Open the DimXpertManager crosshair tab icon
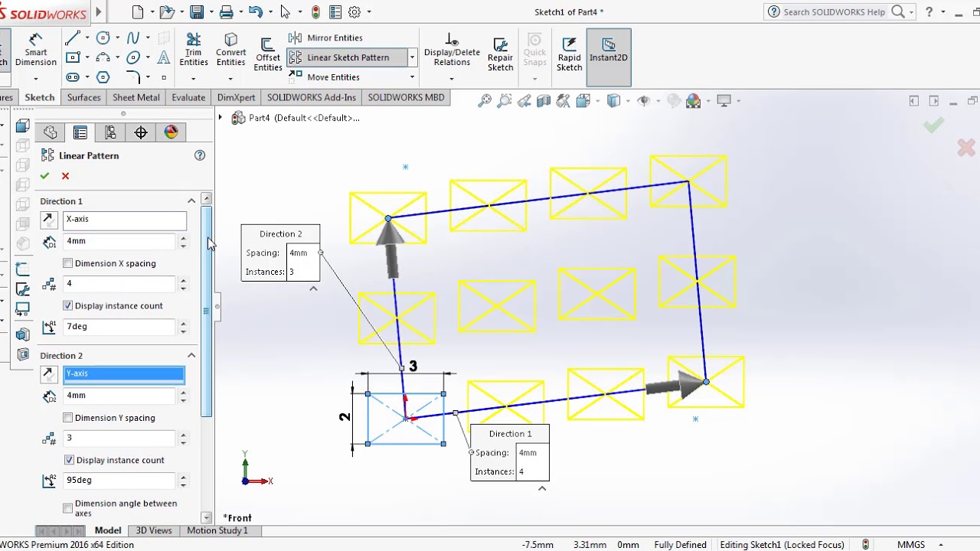Screen dimensions: 980x551 (141, 132)
